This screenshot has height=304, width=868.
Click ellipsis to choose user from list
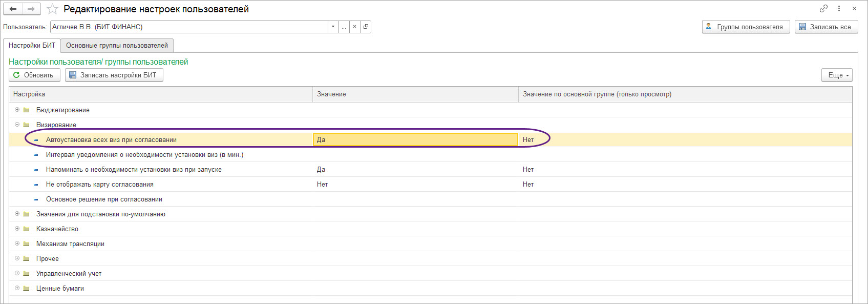point(344,27)
